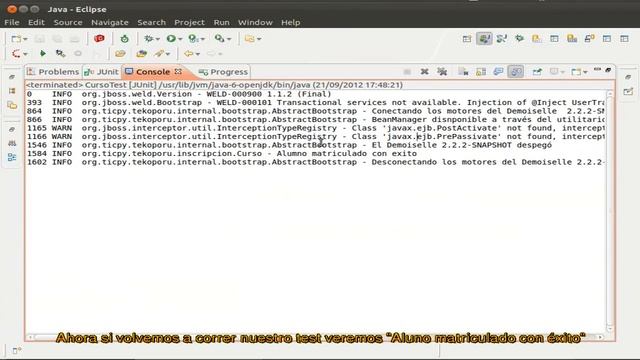Click the Console vertical scrollbar
The height and width of the screenshot is (360, 640).
point(610,210)
